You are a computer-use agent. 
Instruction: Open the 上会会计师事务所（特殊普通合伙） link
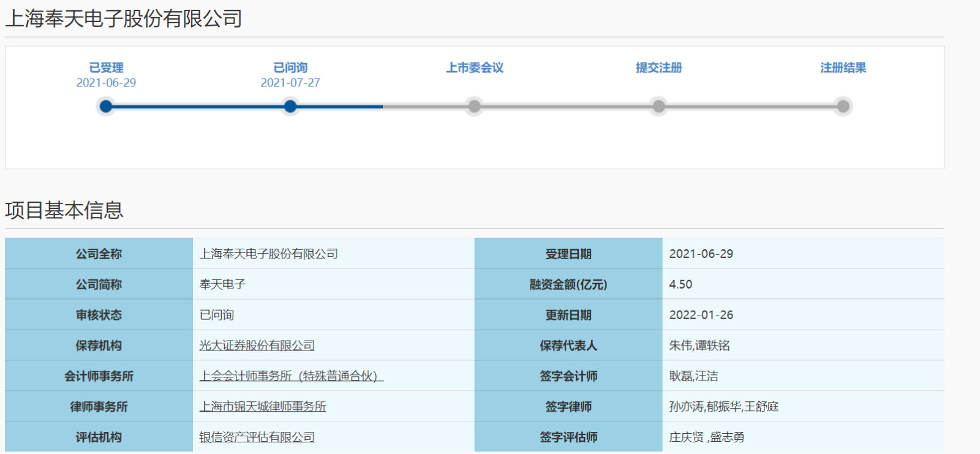point(292,376)
